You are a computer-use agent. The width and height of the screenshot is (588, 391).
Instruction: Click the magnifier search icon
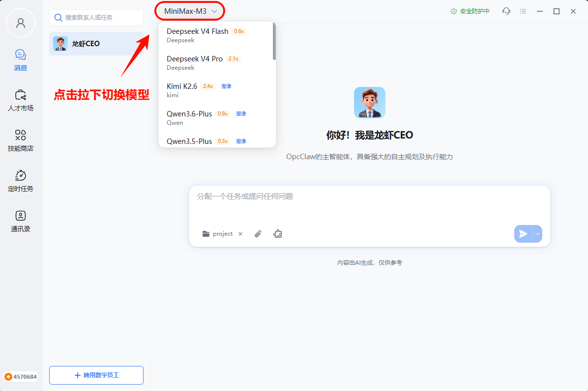58,18
